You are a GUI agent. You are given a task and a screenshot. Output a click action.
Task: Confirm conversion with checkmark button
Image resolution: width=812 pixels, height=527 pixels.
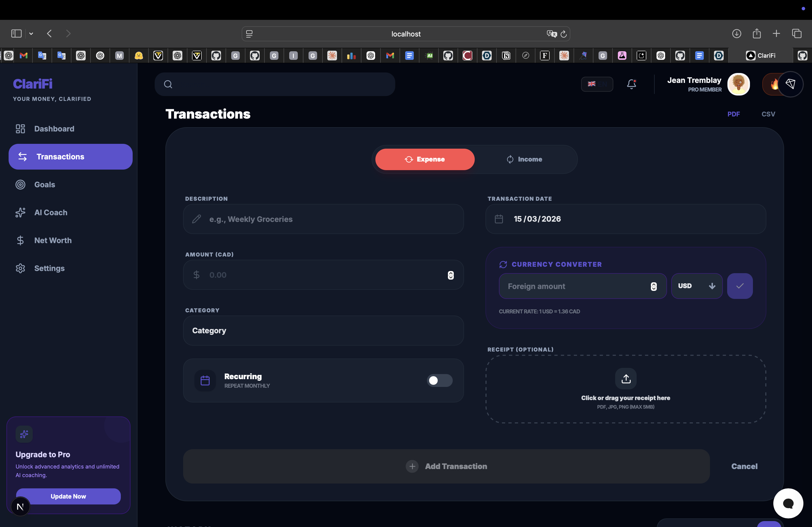tap(739, 286)
